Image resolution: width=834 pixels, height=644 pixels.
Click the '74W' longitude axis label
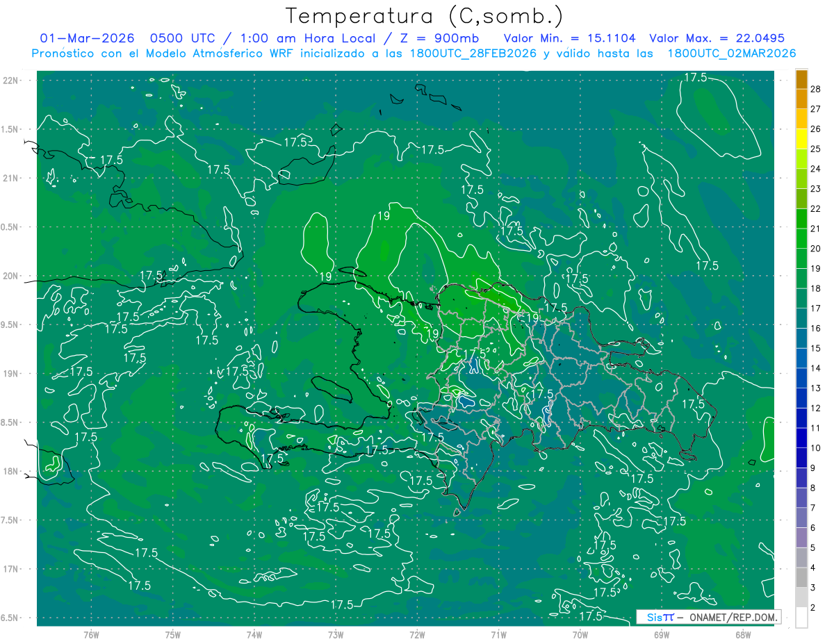click(x=254, y=635)
